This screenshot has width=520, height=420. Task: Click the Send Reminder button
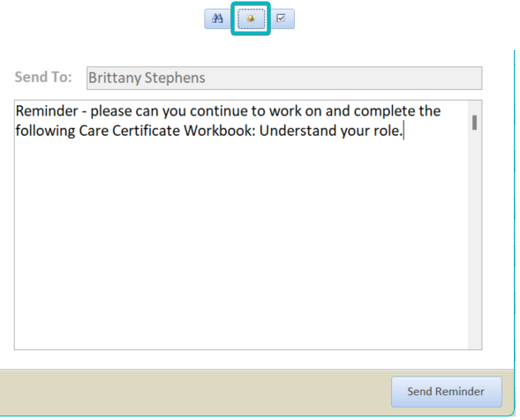pos(447,392)
